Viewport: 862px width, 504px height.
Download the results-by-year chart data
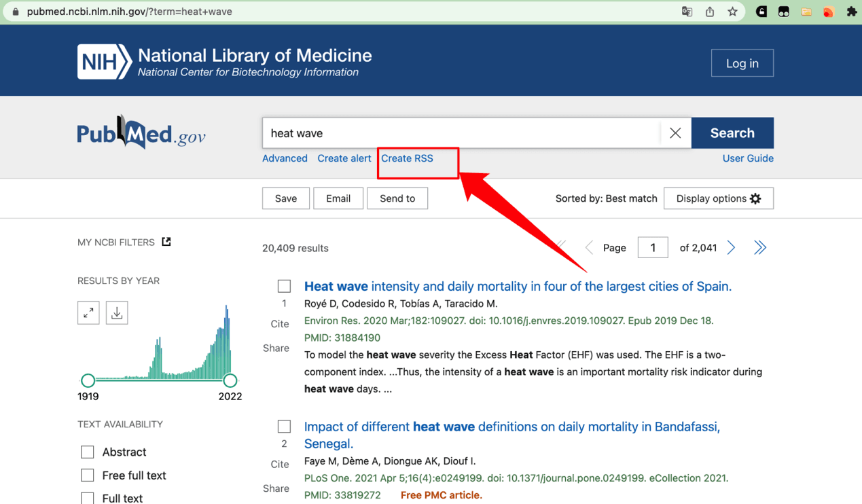117,312
